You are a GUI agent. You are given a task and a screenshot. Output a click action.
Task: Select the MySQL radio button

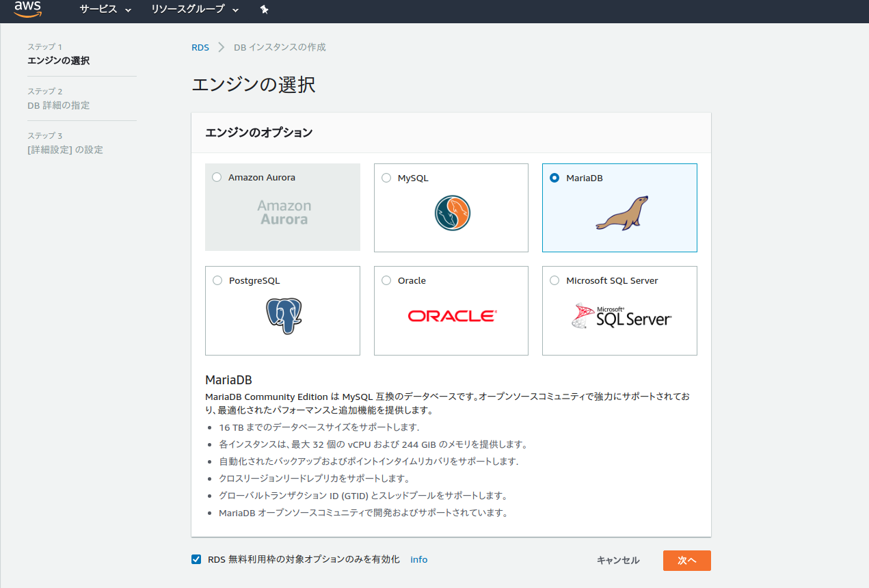coord(386,177)
